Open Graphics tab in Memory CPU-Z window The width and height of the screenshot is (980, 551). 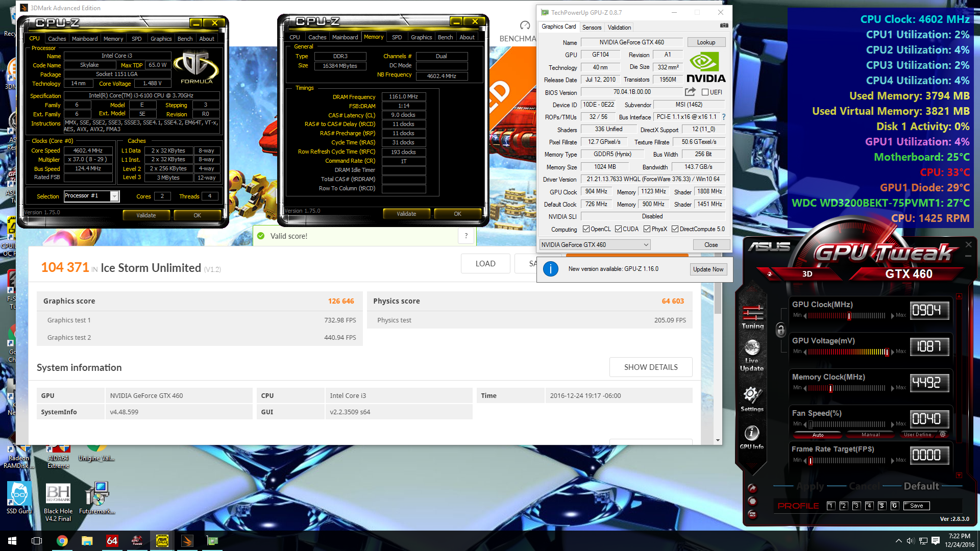point(421,37)
